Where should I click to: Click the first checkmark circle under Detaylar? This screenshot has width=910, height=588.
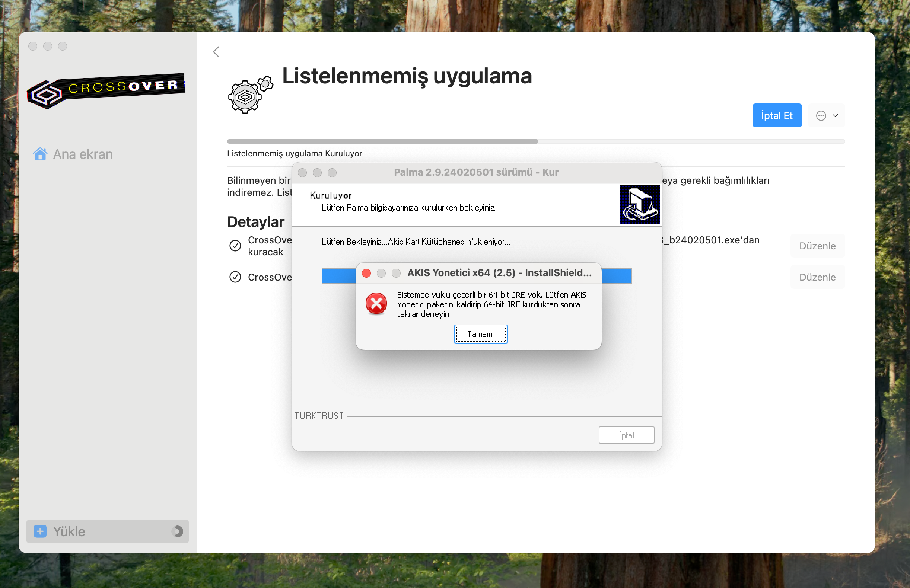[235, 246]
